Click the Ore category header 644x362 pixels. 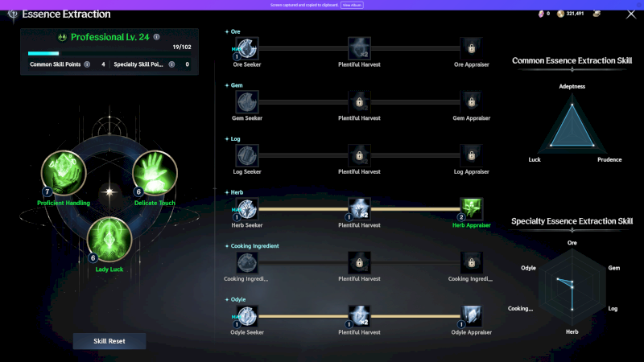[235, 31]
